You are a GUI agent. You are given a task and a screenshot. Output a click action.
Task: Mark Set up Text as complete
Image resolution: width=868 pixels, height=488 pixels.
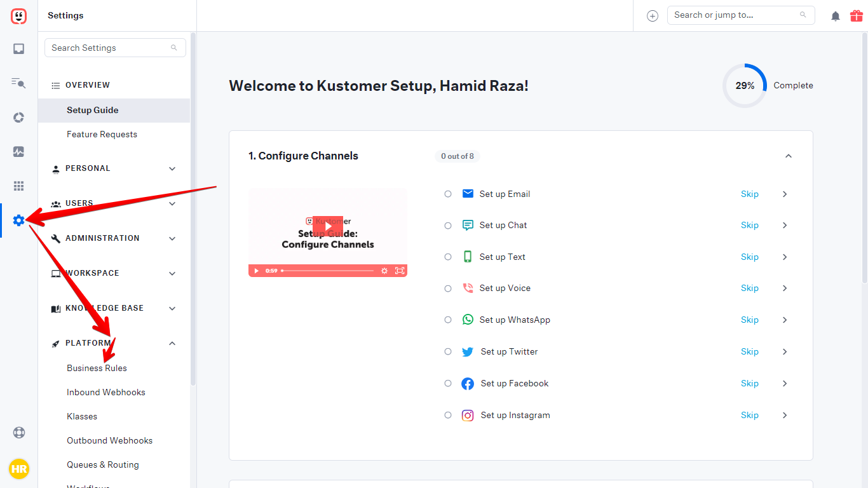point(448,257)
